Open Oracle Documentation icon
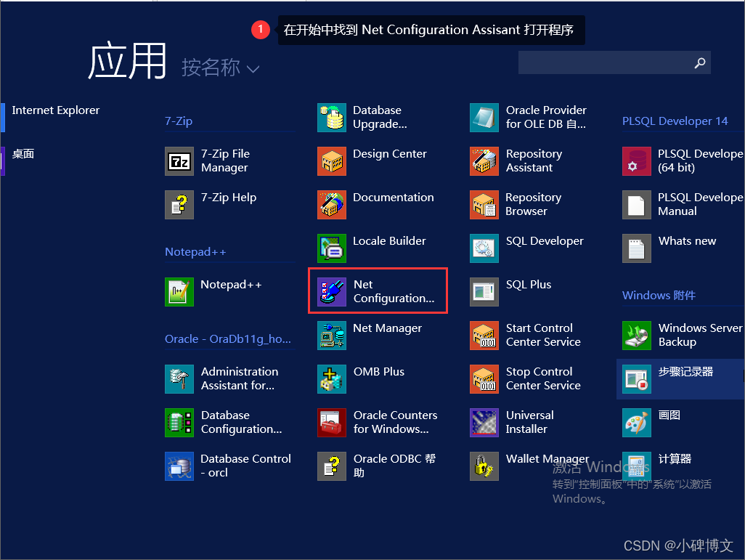745x560 pixels. pyautogui.click(x=332, y=205)
